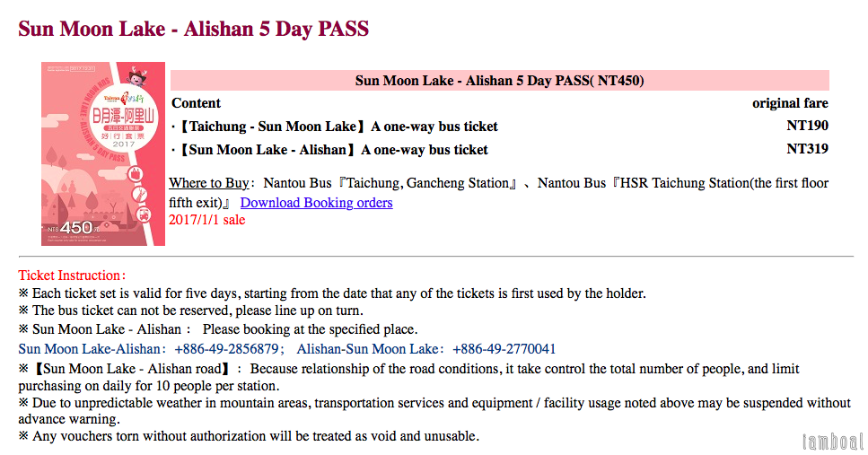Click the Sun Moon Lake-Alishan phone number +886-49-2856879
Viewport: 868px width, 455px height.
(226, 349)
